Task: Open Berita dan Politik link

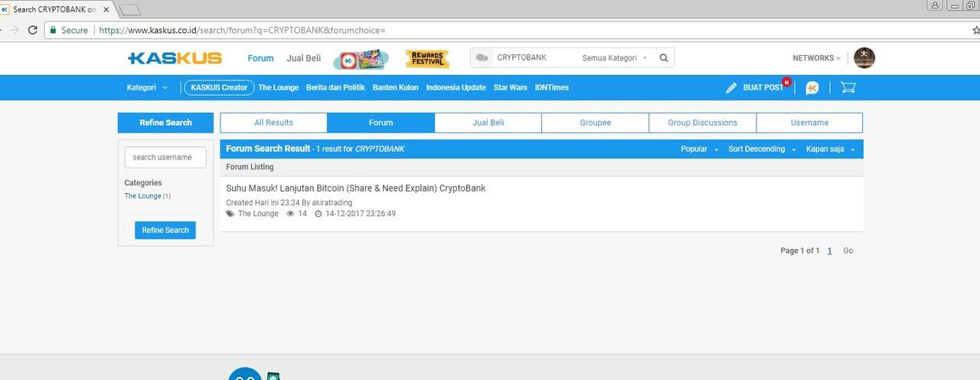Action: click(335, 87)
